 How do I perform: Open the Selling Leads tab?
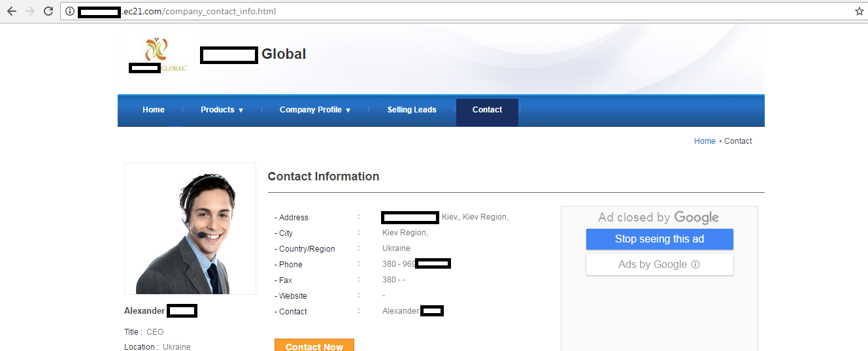(412, 110)
